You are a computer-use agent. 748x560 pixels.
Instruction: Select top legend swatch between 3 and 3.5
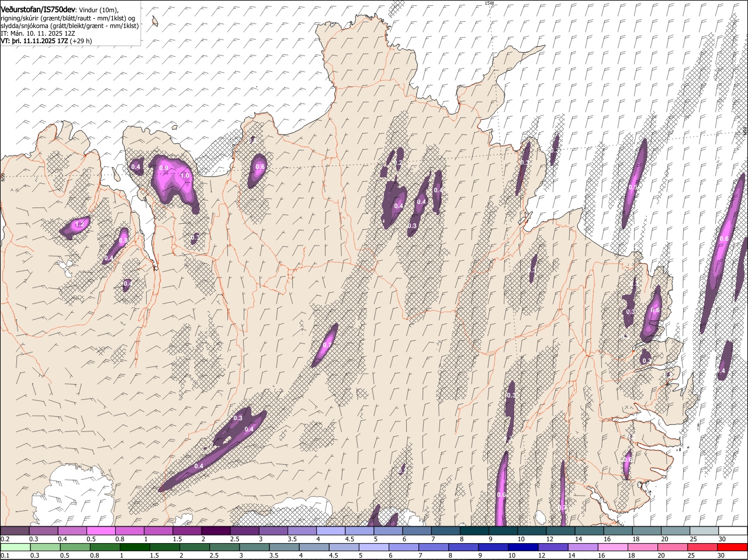(x=273, y=530)
